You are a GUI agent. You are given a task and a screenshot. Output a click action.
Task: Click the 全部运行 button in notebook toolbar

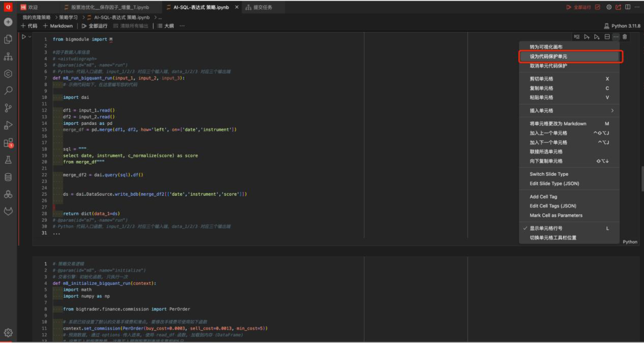click(94, 26)
